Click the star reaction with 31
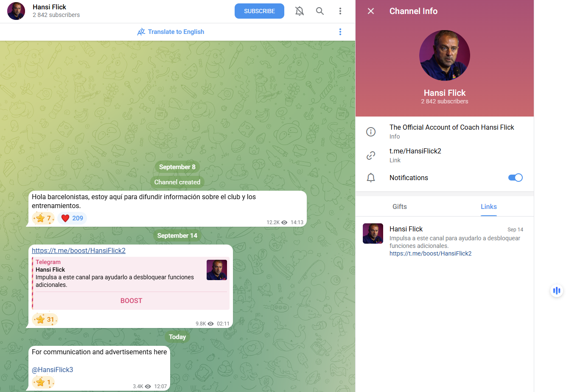 [x=45, y=320]
